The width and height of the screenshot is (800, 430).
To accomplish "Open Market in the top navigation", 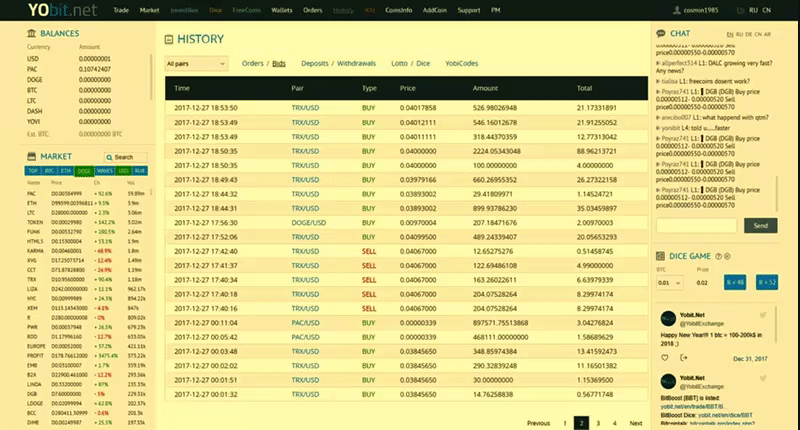I will click(149, 10).
